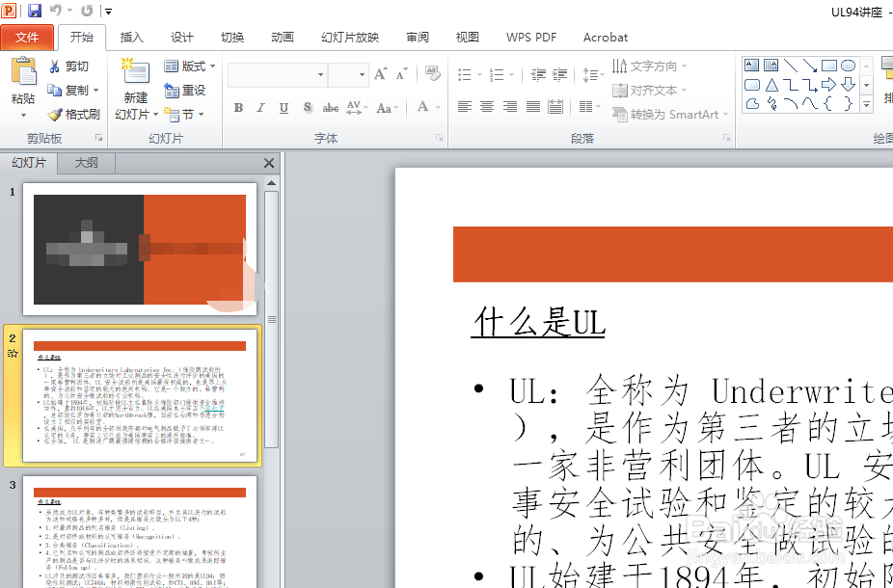Viewport: 893px width, 588px height.
Task: Close the slide thumbnail pane
Action: coord(269,163)
